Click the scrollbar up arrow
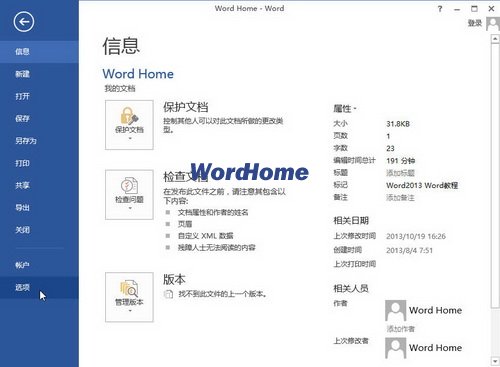Screen dimensions: 500x367 [495, 39]
